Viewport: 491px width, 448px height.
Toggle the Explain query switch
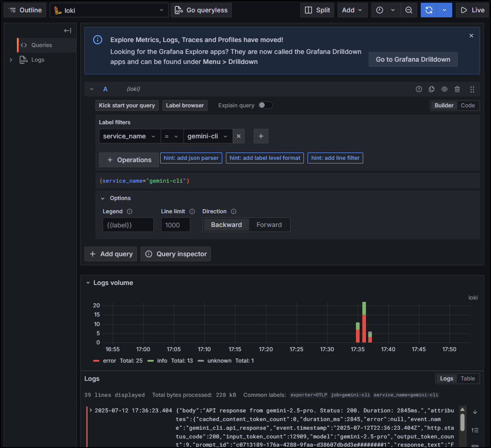tap(265, 105)
